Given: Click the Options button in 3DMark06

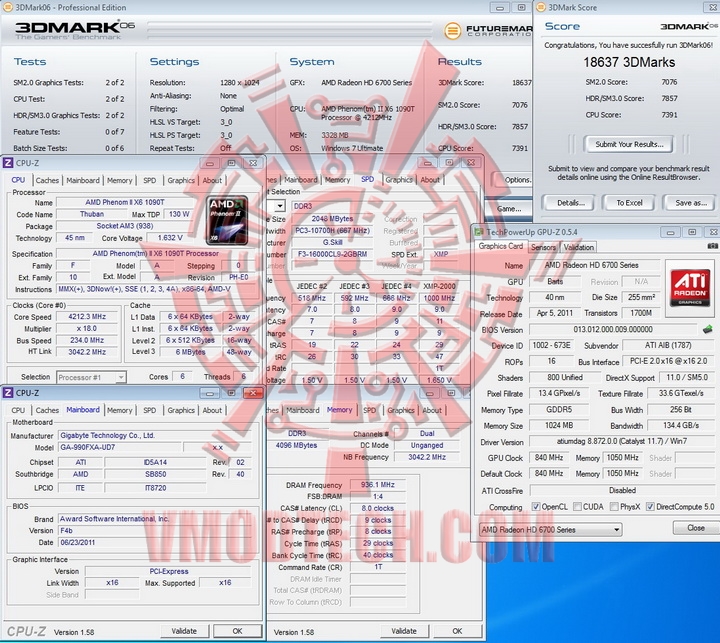Looking at the screenshot, I should (x=512, y=180).
